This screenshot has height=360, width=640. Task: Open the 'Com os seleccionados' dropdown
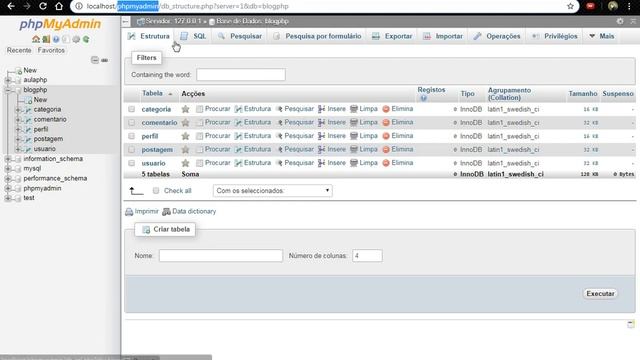click(272, 191)
